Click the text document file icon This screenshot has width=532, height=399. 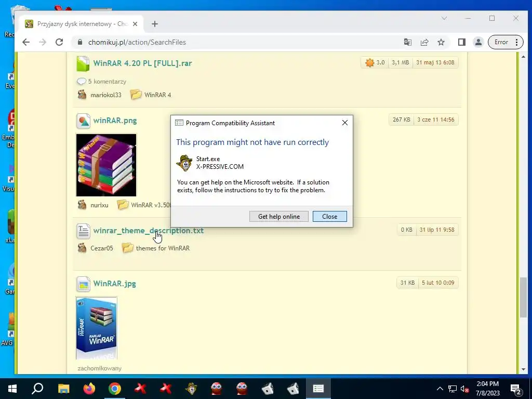coord(83,231)
